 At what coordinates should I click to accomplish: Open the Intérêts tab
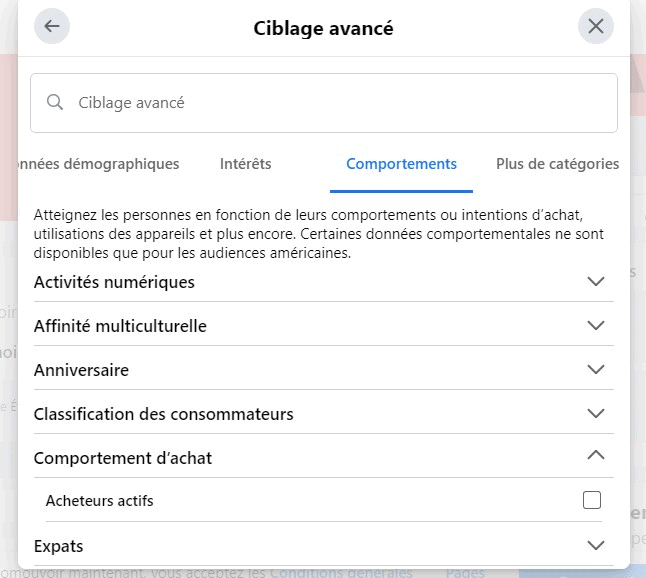point(246,164)
